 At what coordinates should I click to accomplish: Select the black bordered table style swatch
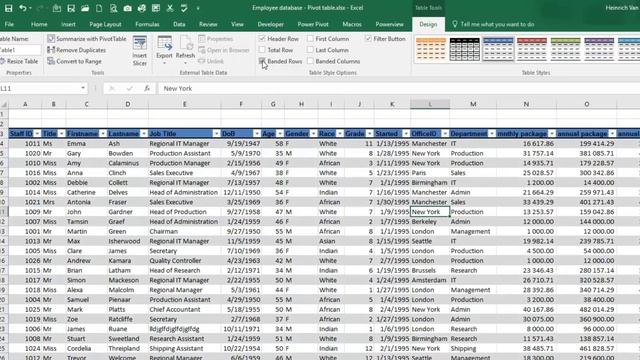(464, 49)
